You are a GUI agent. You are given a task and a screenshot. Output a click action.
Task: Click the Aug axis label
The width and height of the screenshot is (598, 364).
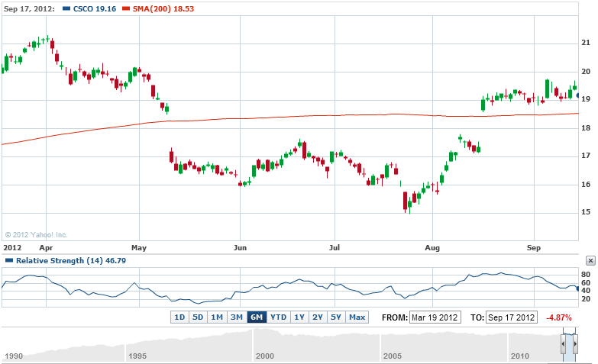click(x=432, y=248)
